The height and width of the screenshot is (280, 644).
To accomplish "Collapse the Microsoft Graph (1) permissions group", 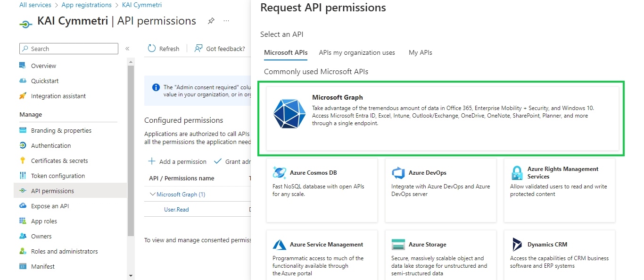I will click(x=153, y=194).
